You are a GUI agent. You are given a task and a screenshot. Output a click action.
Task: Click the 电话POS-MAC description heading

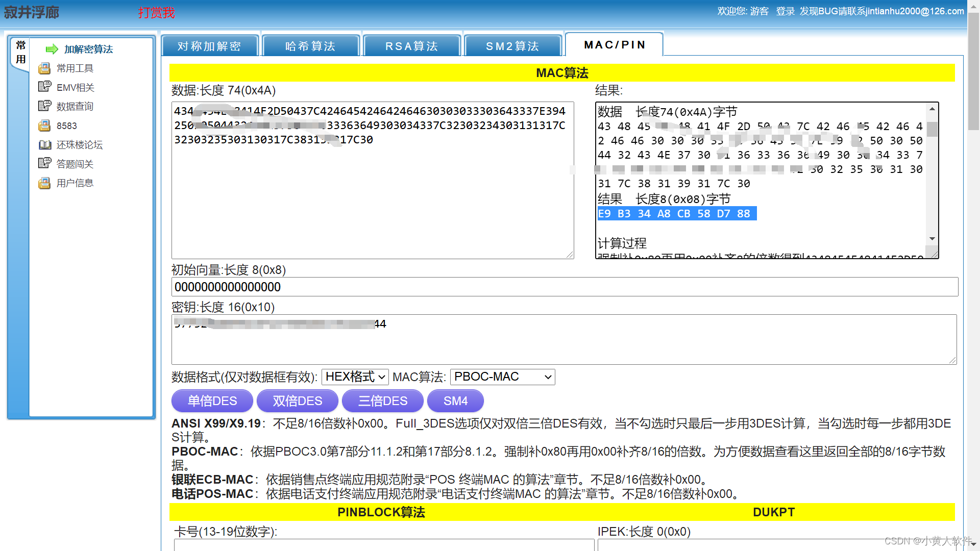tap(212, 494)
